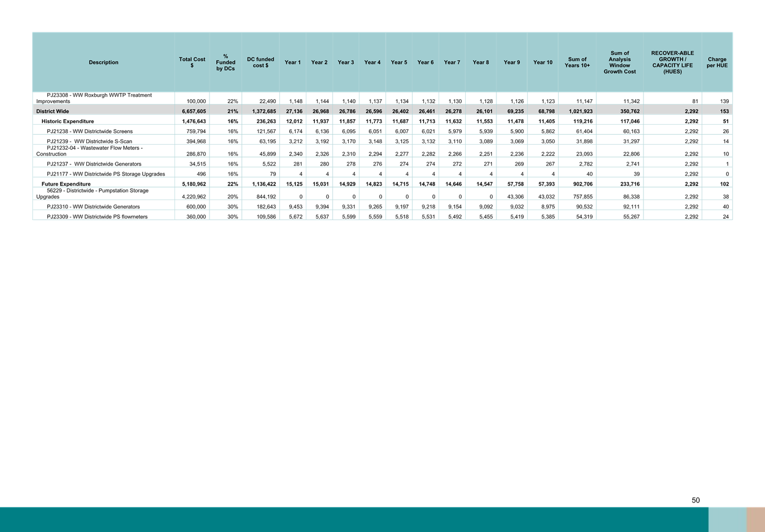Select PJ23310 - WW Districtwide Generators
Image resolution: width=765 pixels, height=532 pixels.
[94, 207]
